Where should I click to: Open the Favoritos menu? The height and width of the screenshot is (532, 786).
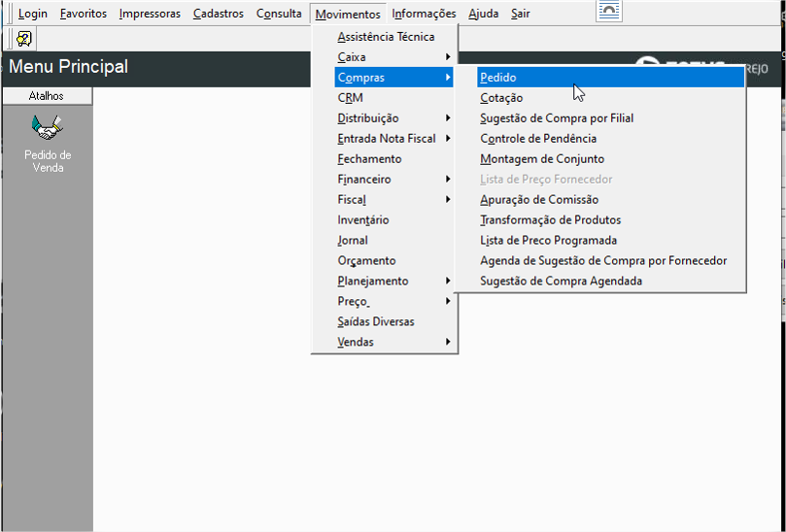point(84,14)
